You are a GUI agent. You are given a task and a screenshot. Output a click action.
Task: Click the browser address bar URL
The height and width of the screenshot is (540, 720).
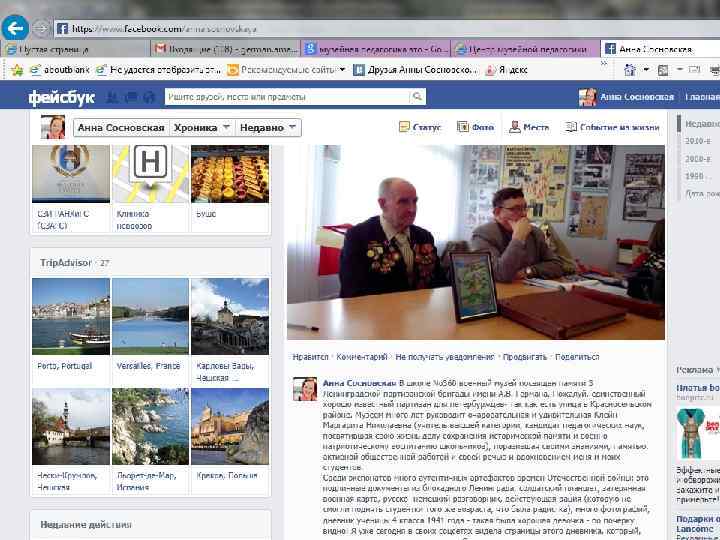pos(164,29)
